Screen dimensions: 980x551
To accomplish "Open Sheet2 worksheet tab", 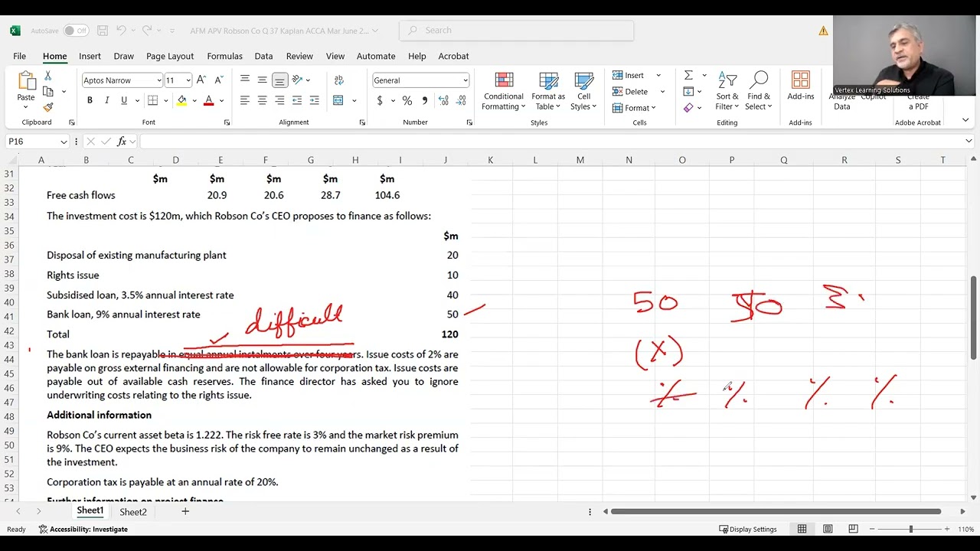I will coord(133,512).
